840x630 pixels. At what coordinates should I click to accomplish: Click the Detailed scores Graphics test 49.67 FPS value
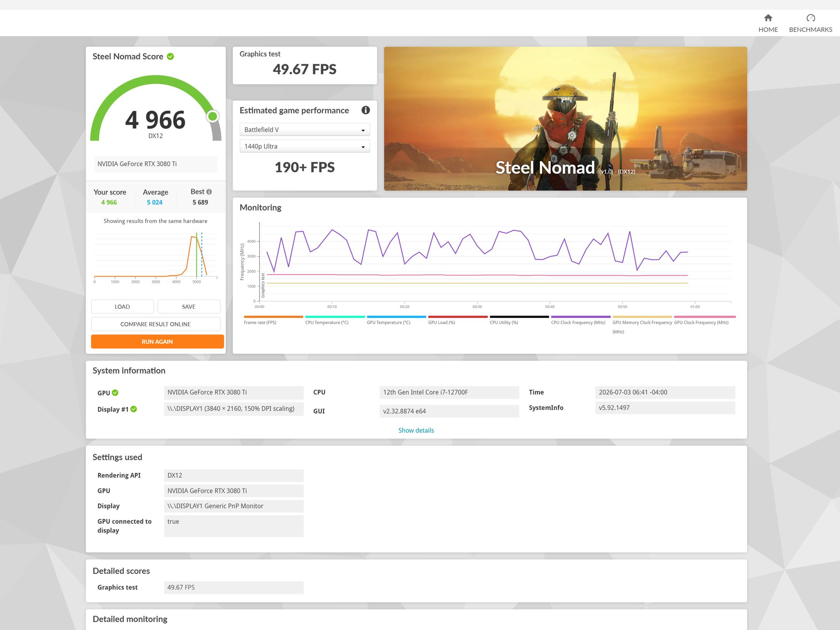tap(234, 588)
